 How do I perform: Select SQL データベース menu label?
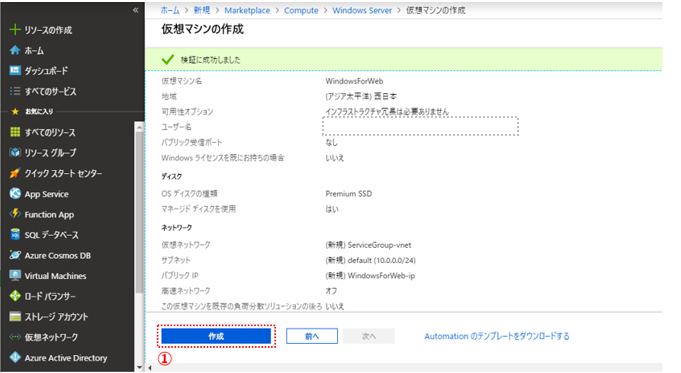(52, 235)
